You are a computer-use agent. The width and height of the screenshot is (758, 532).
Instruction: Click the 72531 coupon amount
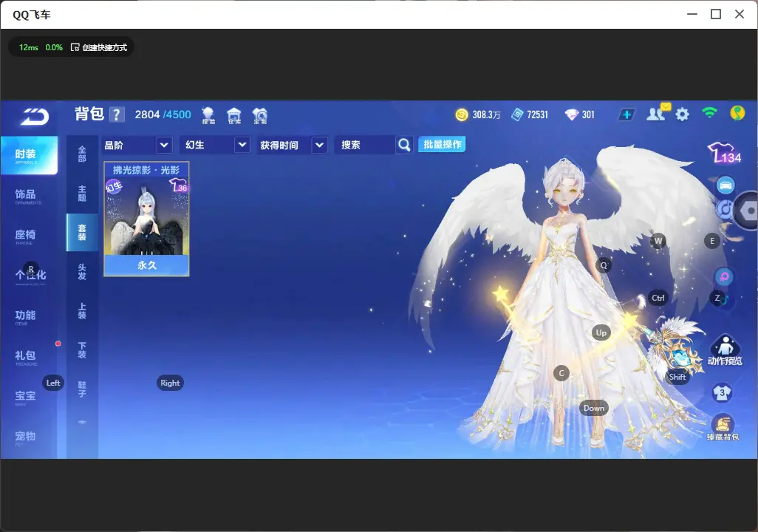[538, 115]
